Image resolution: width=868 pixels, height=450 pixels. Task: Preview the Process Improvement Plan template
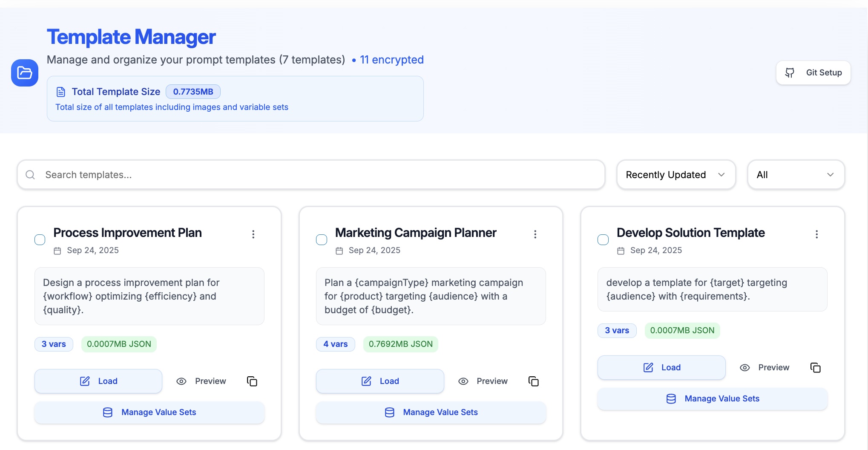point(201,381)
